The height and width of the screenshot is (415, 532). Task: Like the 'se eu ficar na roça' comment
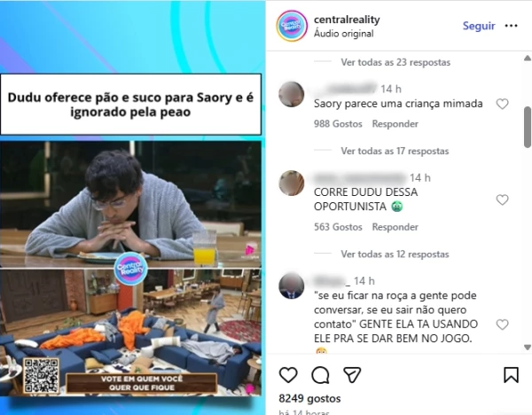(502, 325)
